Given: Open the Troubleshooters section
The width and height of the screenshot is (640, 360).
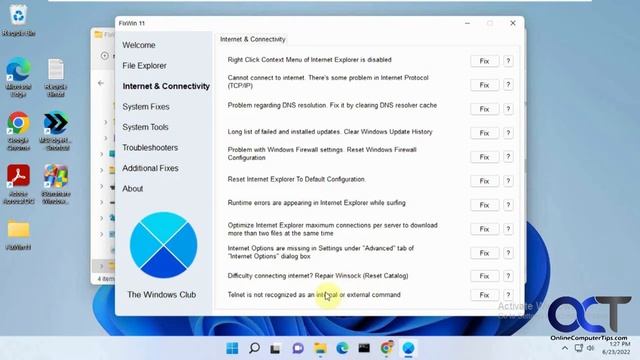Looking at the screenshot, I should point(150,147).
